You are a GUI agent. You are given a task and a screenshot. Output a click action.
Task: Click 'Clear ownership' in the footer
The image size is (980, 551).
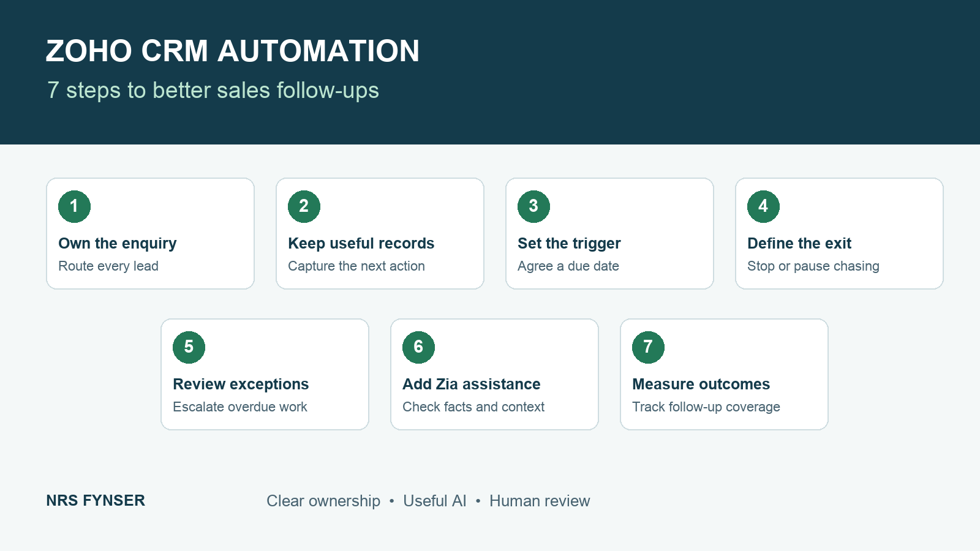323,501
